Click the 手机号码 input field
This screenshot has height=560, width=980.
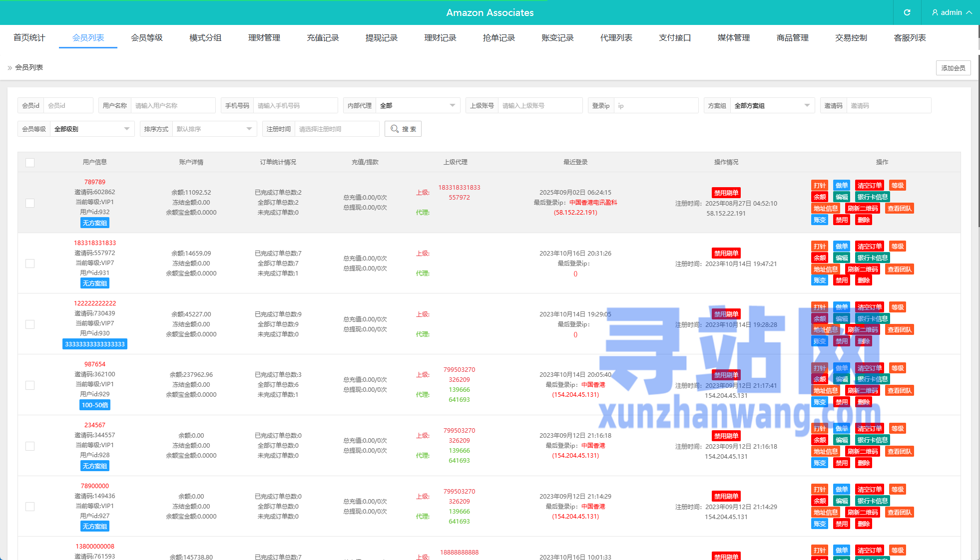click(x=295, y=105)
